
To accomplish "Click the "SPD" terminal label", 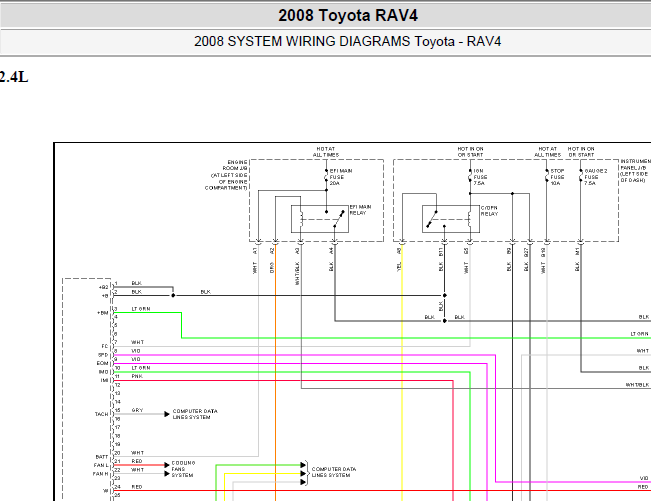I will pos(103,355).
